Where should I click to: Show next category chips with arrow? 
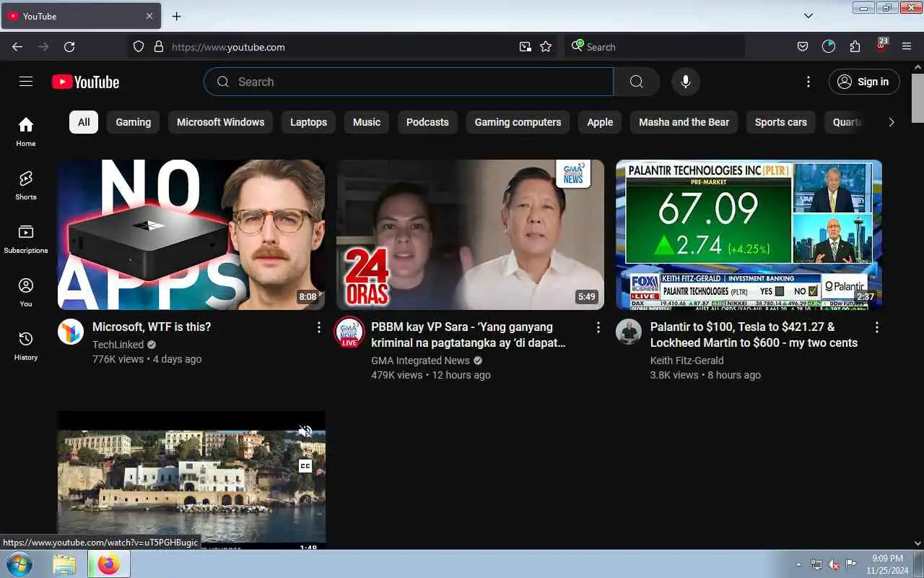click(x=892, y=122)
